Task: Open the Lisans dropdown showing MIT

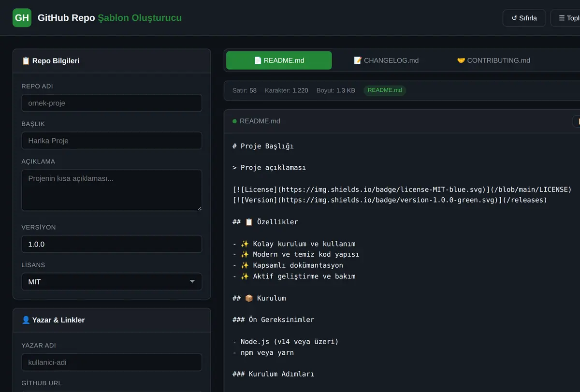Action: point(112,282)
